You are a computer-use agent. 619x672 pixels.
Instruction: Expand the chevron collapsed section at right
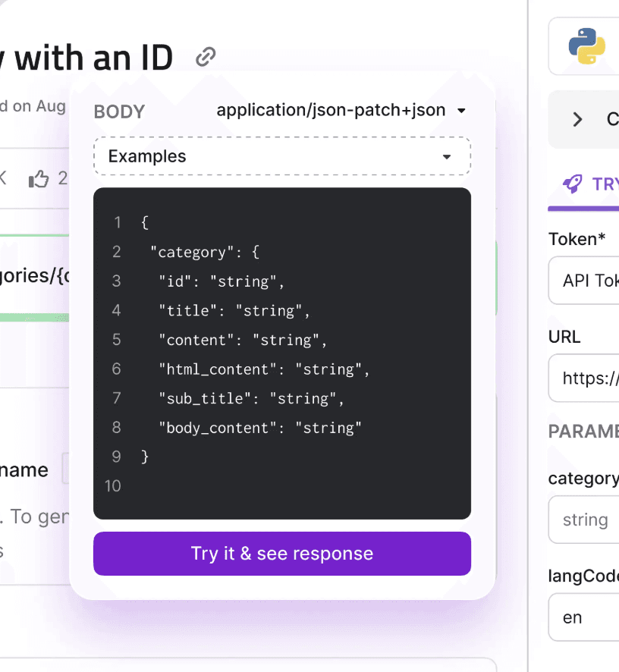[x=577, y=119]
